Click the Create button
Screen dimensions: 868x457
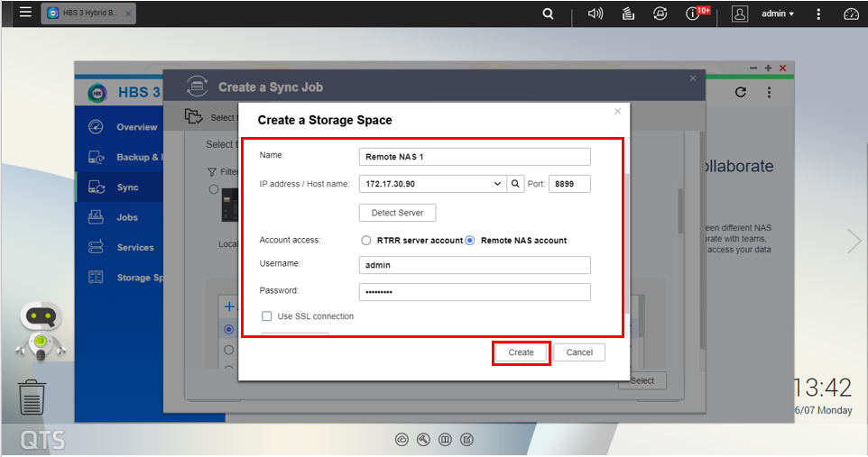click(521, 352)
